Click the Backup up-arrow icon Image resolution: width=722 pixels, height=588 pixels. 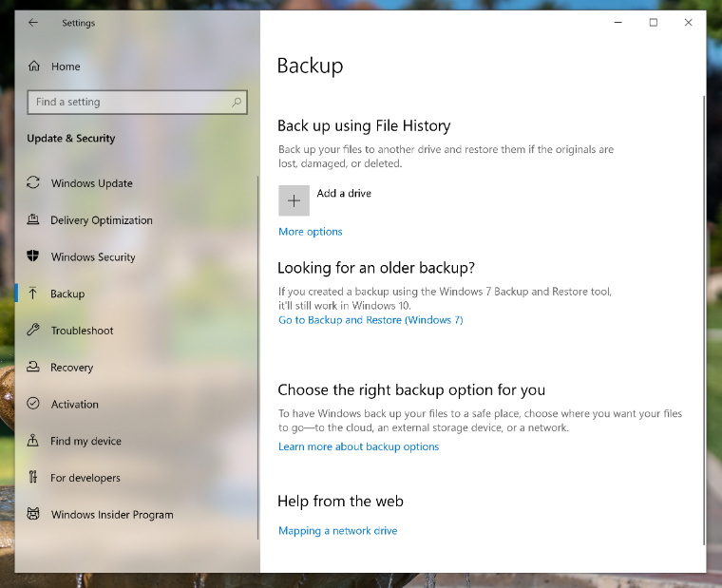32,293
